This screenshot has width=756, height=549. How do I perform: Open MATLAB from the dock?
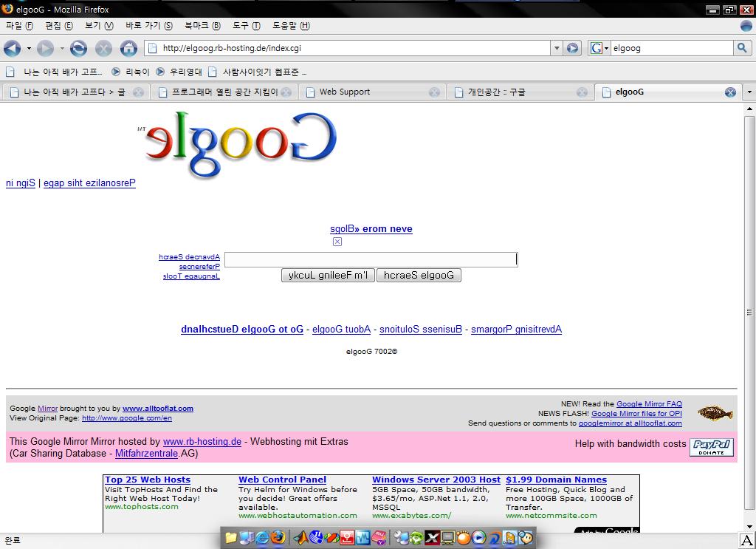coord(301,537)
